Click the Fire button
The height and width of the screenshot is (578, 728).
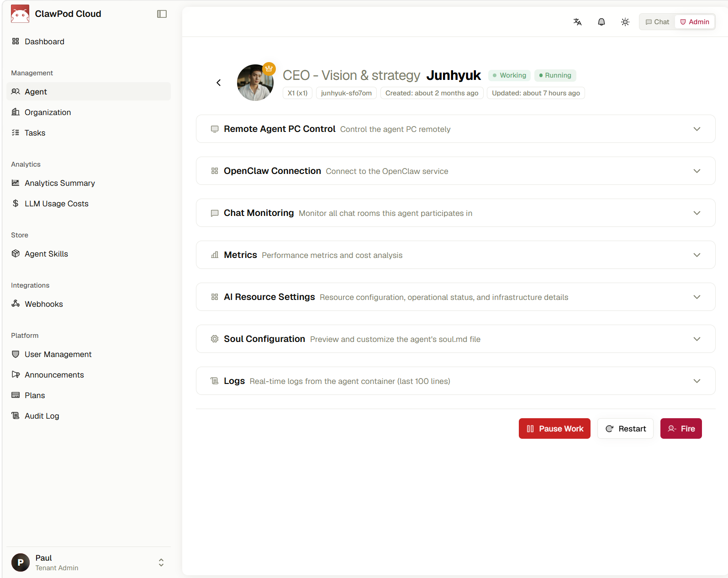681,429
